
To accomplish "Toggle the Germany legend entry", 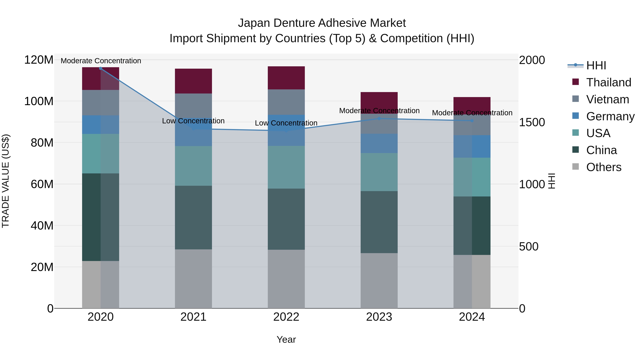I will click(x=603, y=116).
